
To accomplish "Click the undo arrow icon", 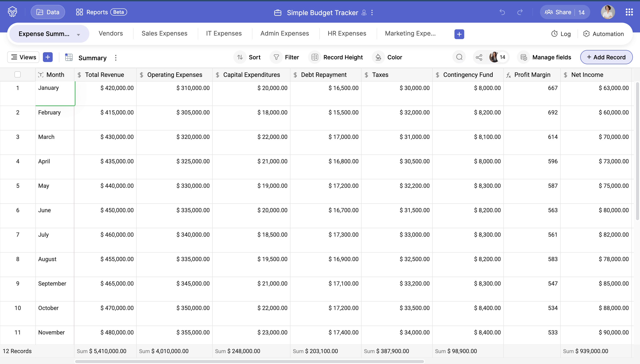I will tap(502, 12).
